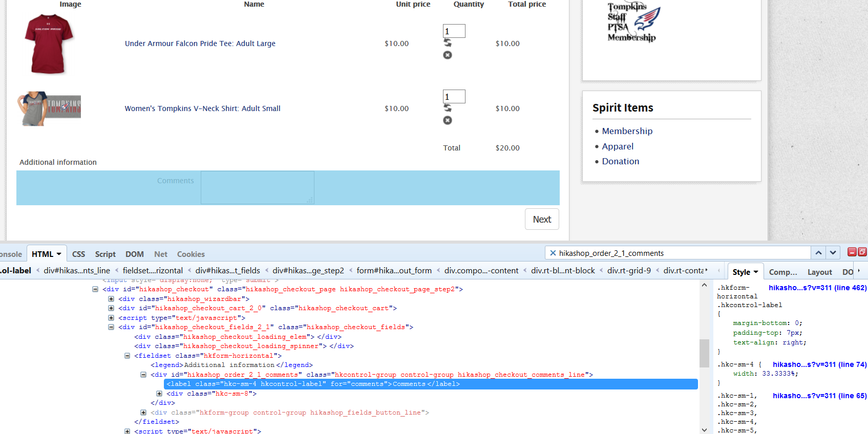Jump to previous search match arrow
This screenshot has width=868, height=434.
coord(818,253)
